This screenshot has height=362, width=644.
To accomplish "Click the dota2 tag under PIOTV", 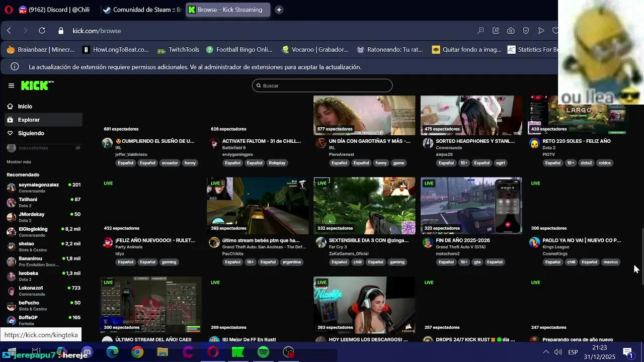I will click(x=586, y=163).
